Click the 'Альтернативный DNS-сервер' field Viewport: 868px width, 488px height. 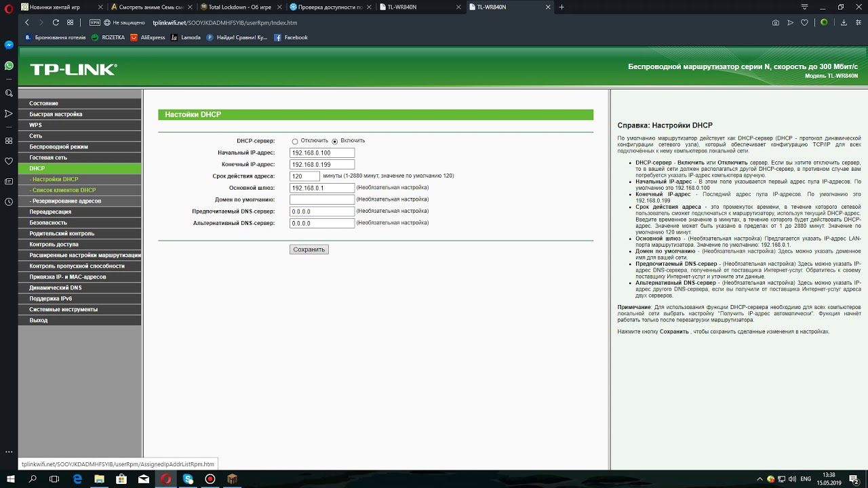[322, 223]
